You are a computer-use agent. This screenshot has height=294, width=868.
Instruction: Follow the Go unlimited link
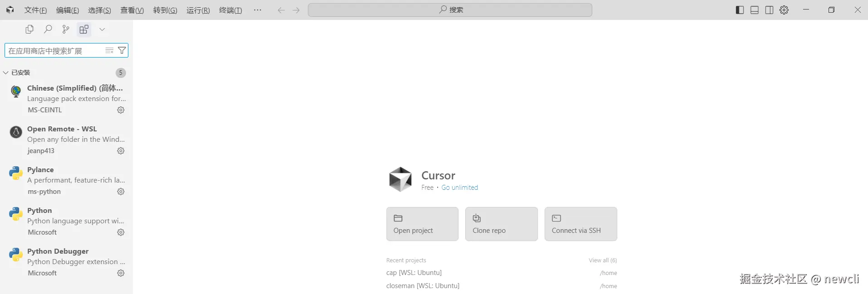[x=460, y=188]
